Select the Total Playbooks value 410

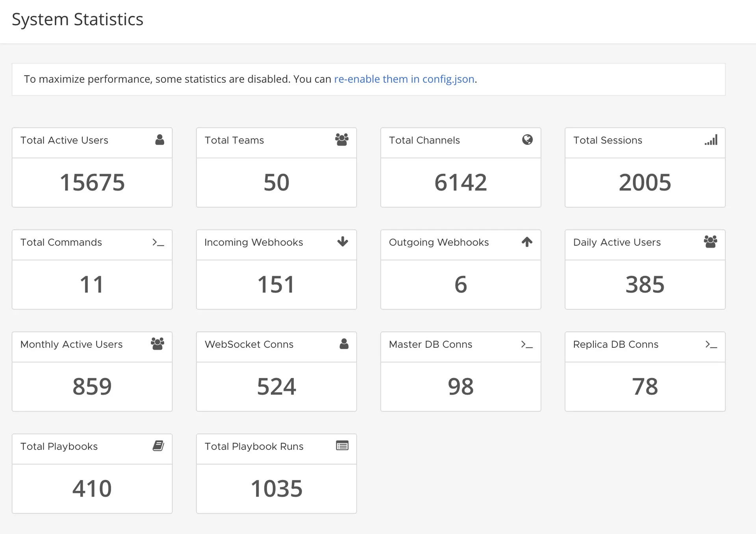[92, 488]
